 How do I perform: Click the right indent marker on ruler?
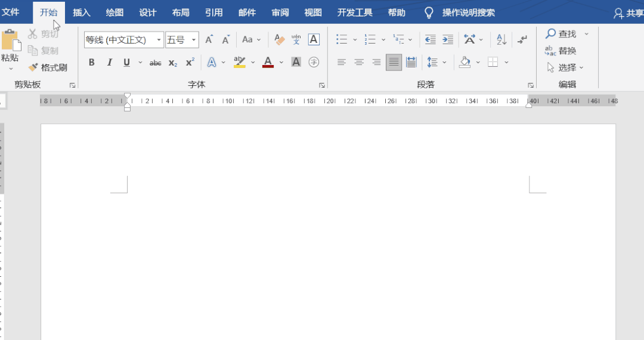click(x=529, y=105)
